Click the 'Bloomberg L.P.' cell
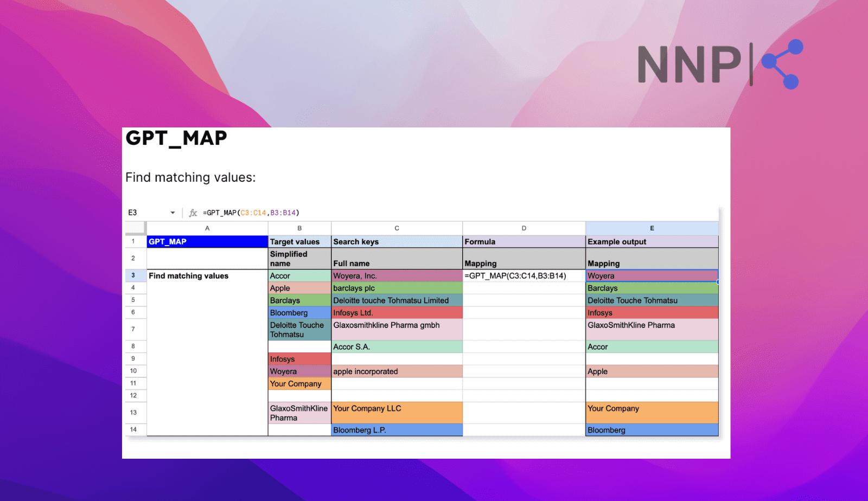The height and width of the screenshot is (501, 868). (x=397, y=430)
